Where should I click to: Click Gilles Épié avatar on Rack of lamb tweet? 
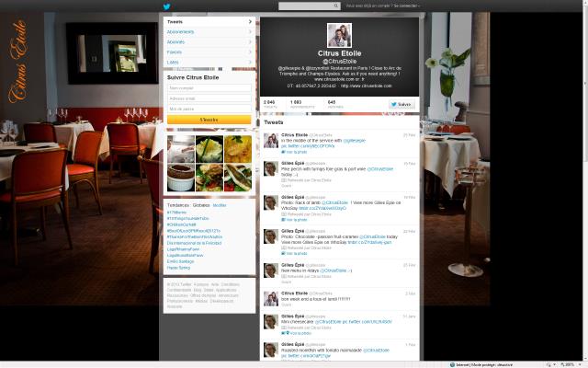(271, 202)
